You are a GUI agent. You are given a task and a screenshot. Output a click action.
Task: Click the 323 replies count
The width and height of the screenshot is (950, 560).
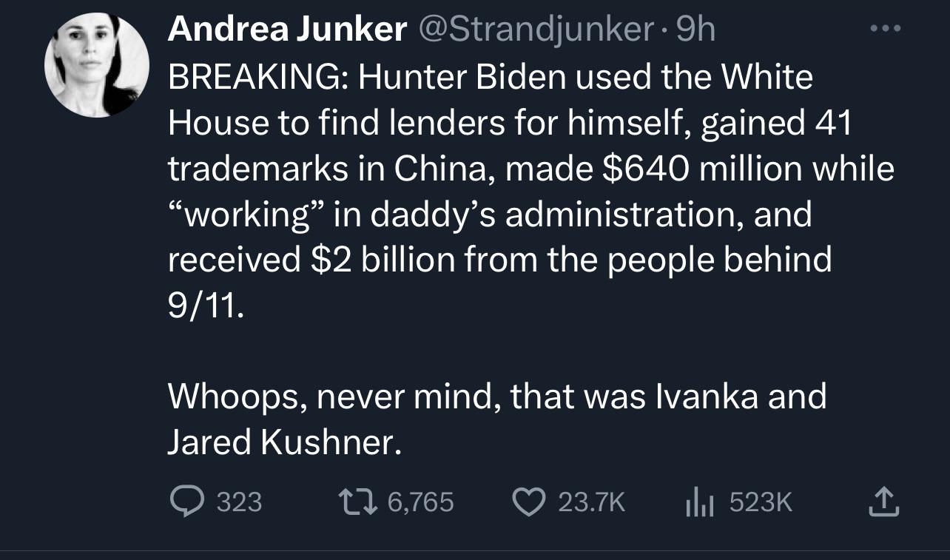[239, 503]
